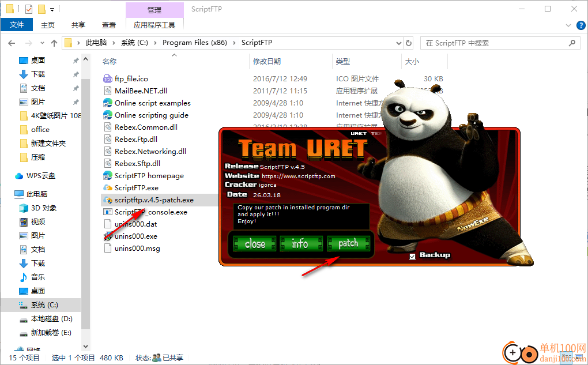
Task: Select 系统 (C:) in navigation pane
Action: pos(44,305)
